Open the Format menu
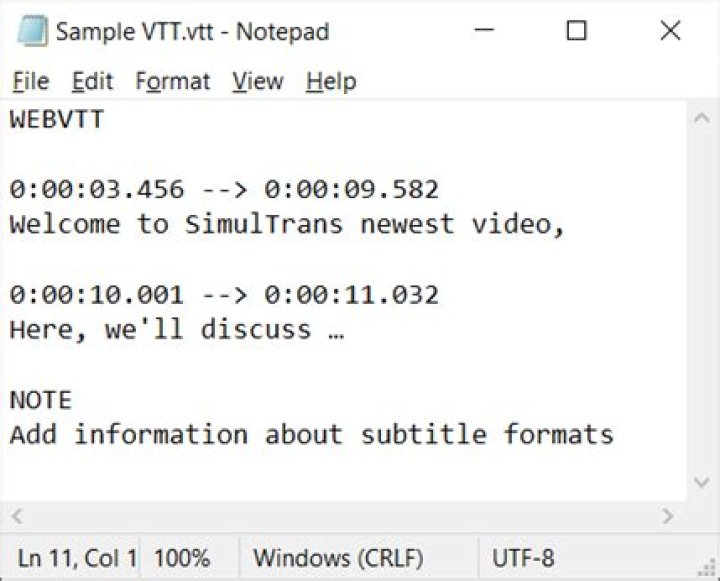The width and height of the screenshot is (720, 581). (x=173, y=82)
